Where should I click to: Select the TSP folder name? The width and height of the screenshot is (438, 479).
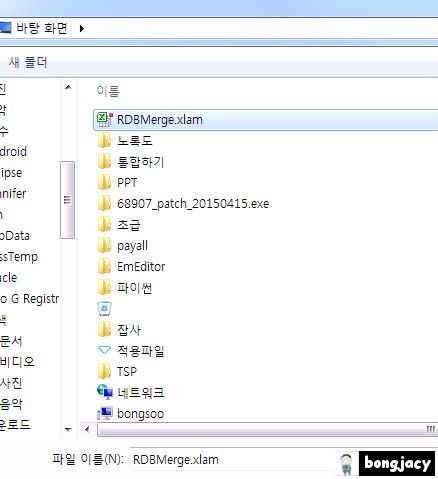127,371
